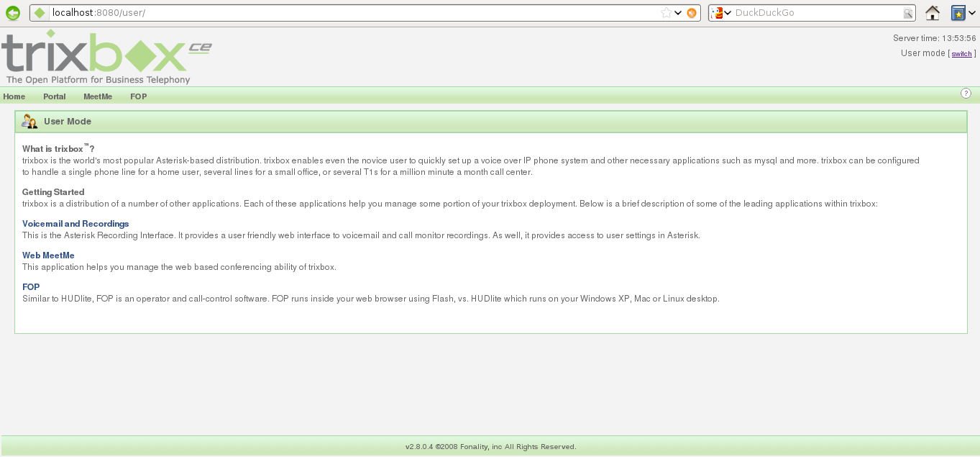Click the v2.8.0.4 Fonality footer text

coord(490,447)
